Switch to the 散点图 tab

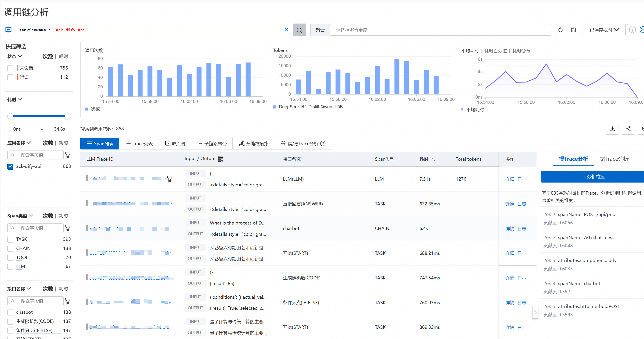click(175, 144)
